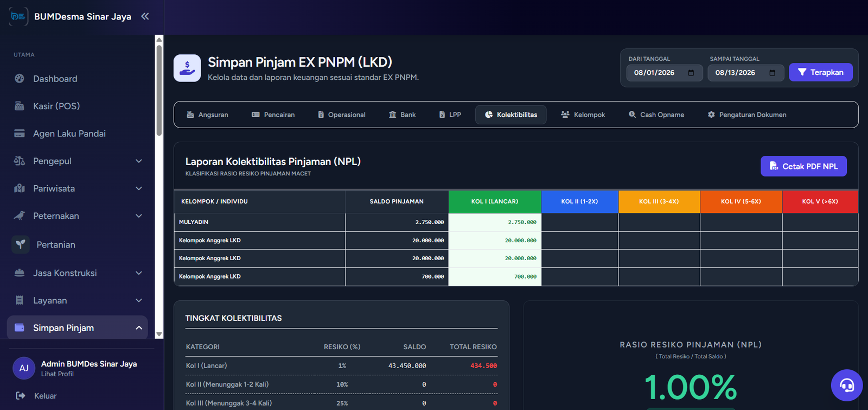The width and height of the screenshot is (868, 410).
Task: Click the hand-holding-dollar page header icon
Action: coord(187,68)
